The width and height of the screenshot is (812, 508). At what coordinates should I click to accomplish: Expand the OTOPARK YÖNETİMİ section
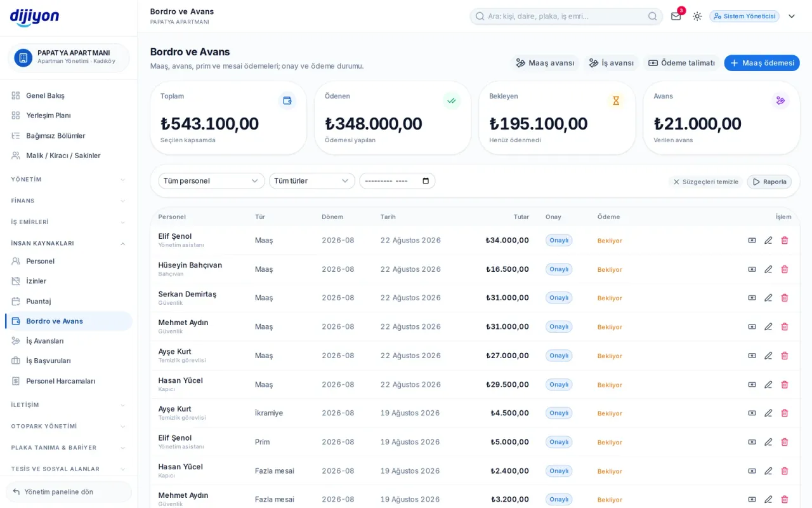[x=69, y=426]
